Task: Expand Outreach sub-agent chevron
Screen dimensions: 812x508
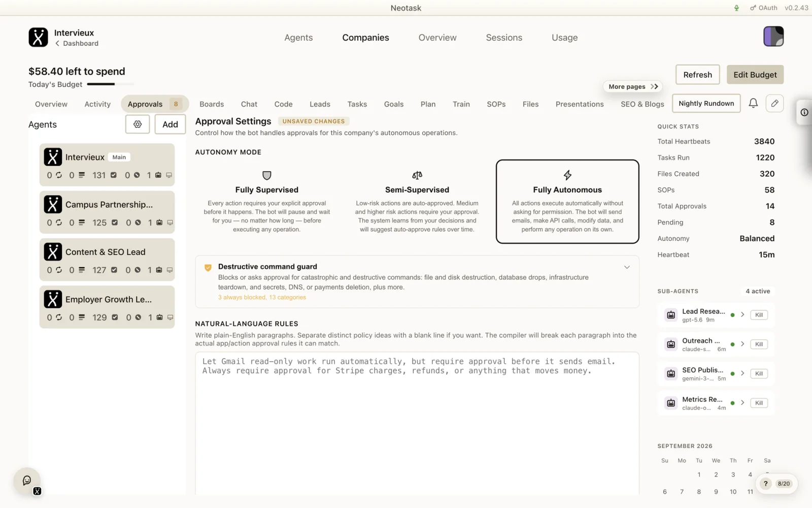Action: click(x=742, y=344)
